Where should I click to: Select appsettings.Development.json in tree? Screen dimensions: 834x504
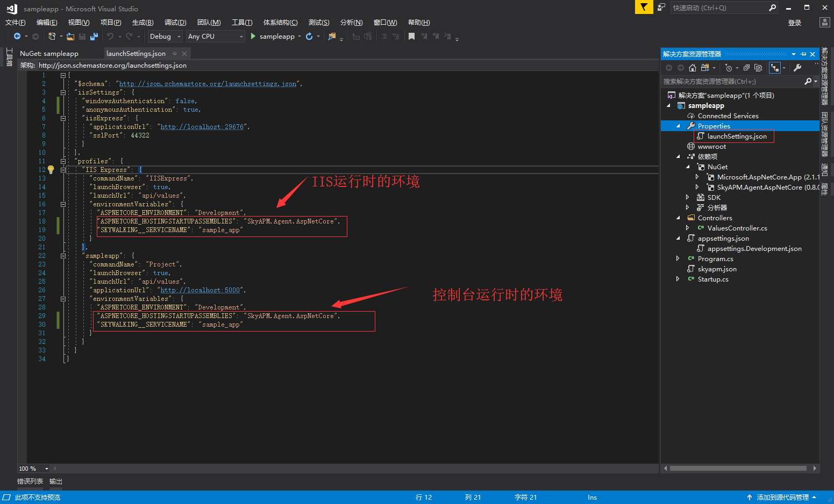click(x=754, y=248)
